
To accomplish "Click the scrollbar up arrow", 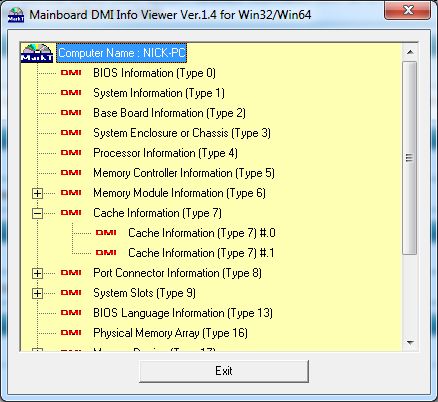I will click(410, 52).
